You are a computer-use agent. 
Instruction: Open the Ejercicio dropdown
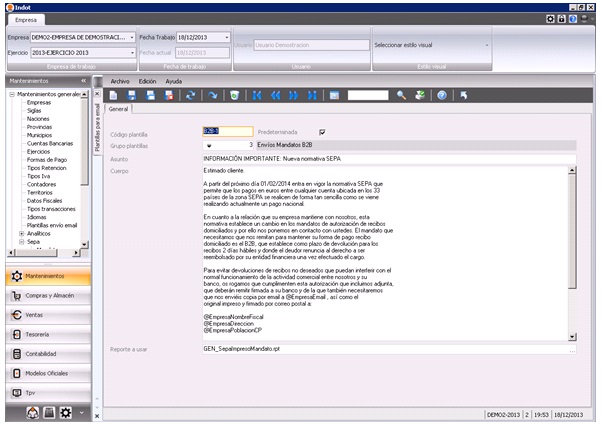coord(131,51)
